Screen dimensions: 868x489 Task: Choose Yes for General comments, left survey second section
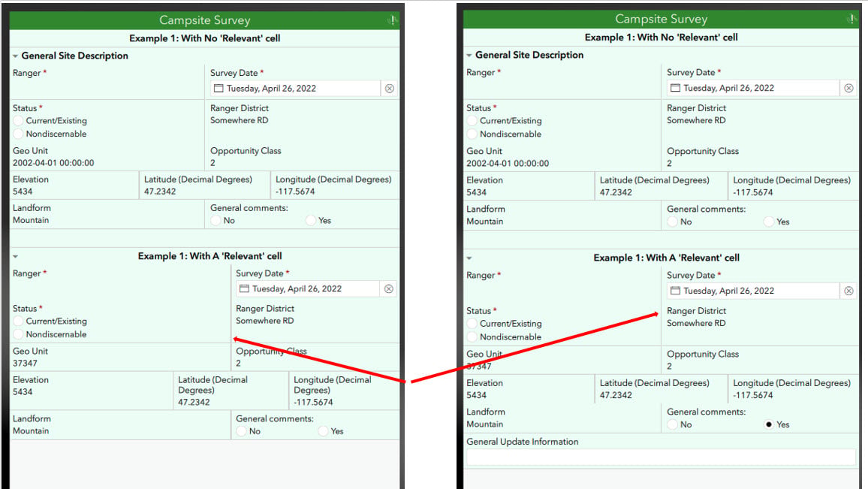(x=323, y=431)
